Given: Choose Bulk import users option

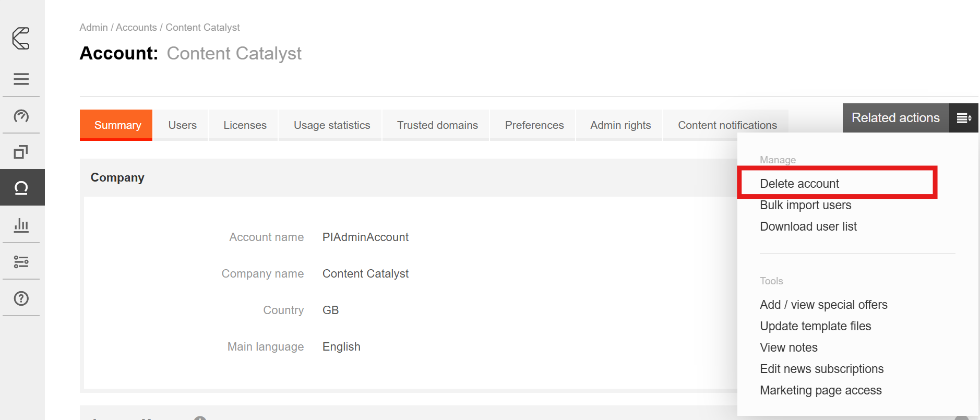Looking at the screenshot, I should pyautogui.click(x=805, y=205).
